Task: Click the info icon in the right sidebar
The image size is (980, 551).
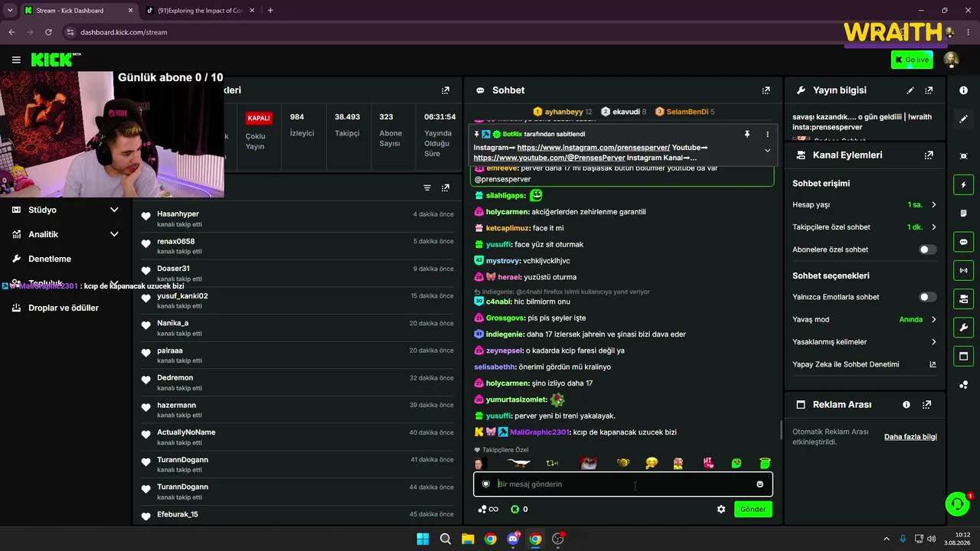Action: coord(963,90)
